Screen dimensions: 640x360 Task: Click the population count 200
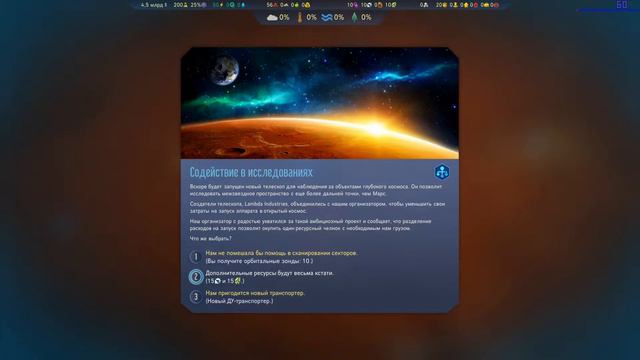tap(178, 5)
